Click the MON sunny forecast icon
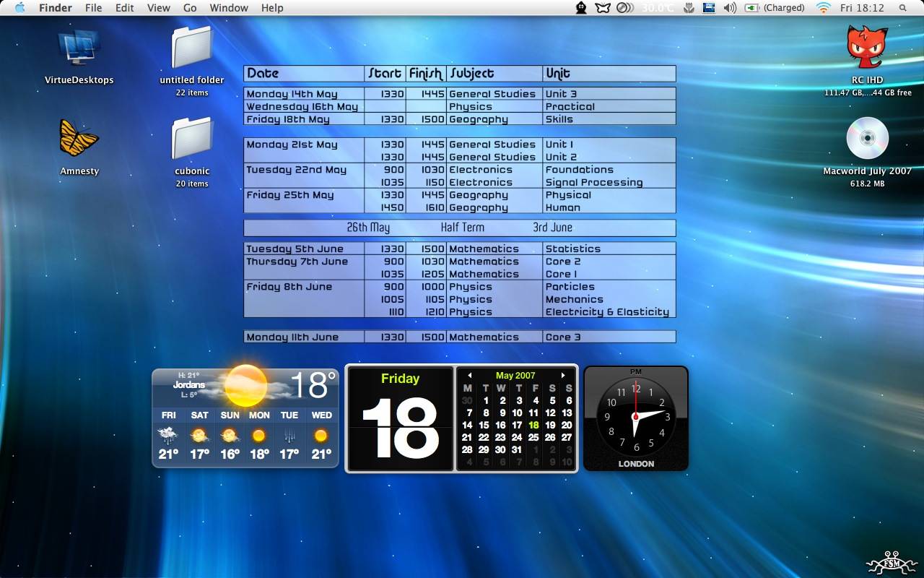The image size is (924, 578). 259,436
